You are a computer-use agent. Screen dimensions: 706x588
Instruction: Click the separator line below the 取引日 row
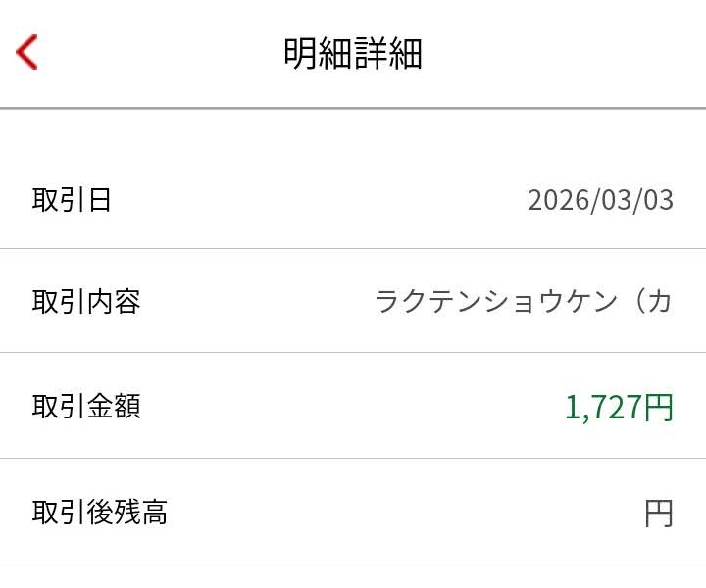[x=353, y=249]
